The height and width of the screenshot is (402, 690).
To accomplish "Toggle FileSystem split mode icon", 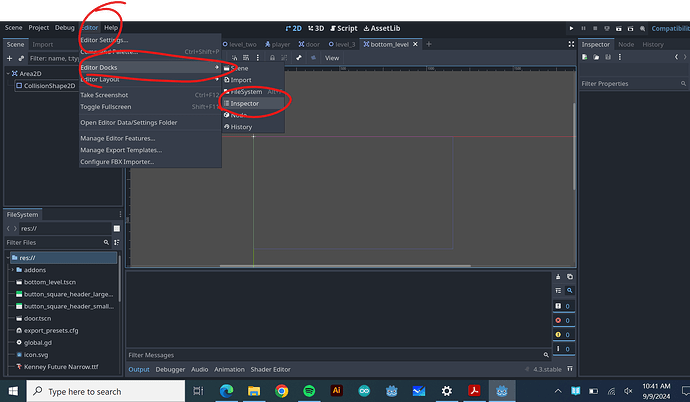I will [x=117, y=228].
